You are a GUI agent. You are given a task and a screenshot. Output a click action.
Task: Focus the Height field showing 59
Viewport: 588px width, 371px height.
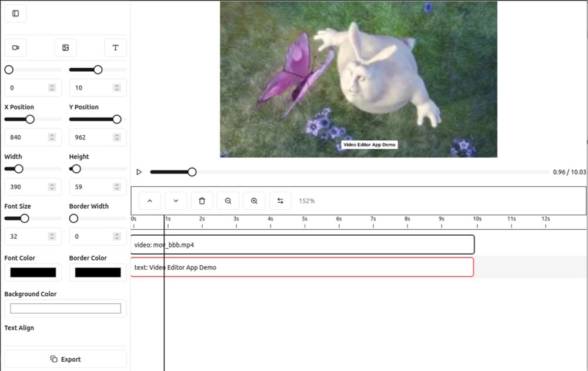pyautogui.click(x=98, y=187)
